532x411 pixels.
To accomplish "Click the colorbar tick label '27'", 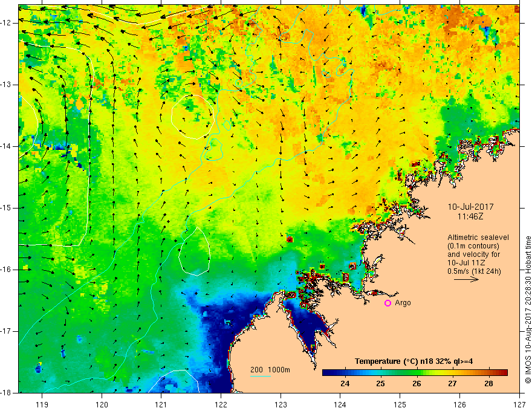I will (452, 384).
